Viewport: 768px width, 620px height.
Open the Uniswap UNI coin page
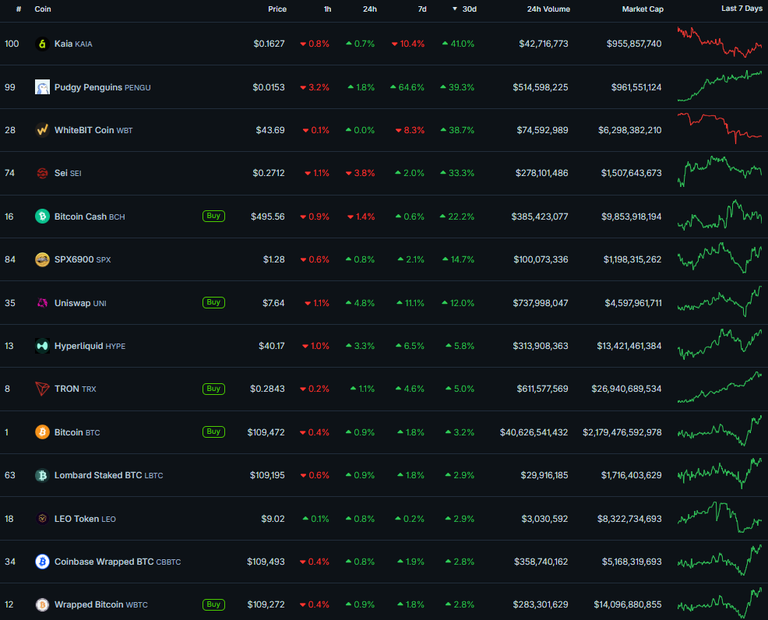[x=80, y=303]
